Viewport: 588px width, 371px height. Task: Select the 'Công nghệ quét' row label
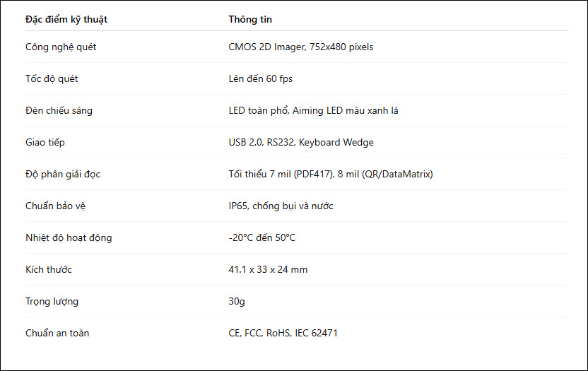pyautogui.click(x=61, y=47)
